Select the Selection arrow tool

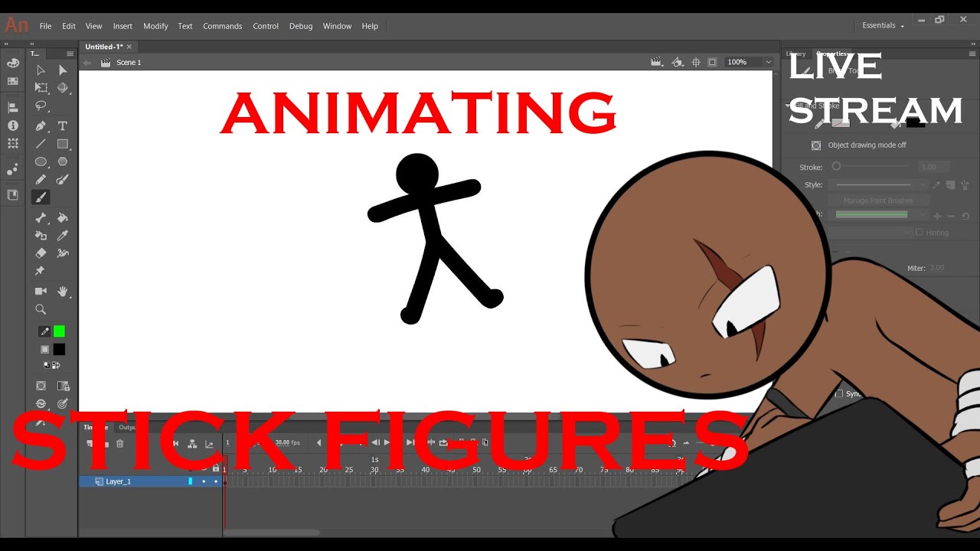41,70
